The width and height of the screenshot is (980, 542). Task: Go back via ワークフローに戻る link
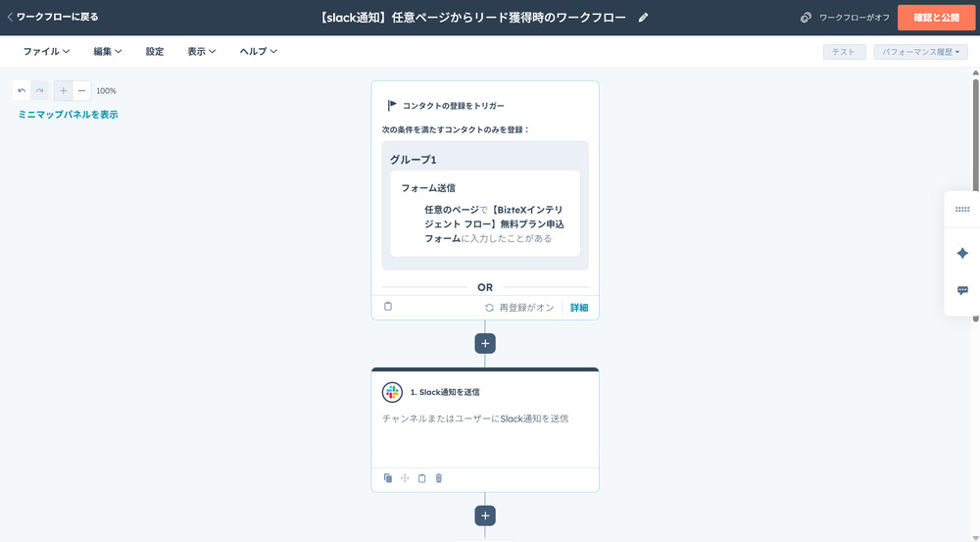click(x=53, y=17)
